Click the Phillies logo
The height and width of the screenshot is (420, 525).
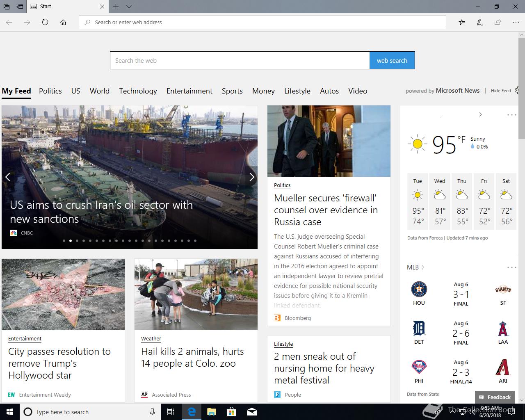[419, 367]
